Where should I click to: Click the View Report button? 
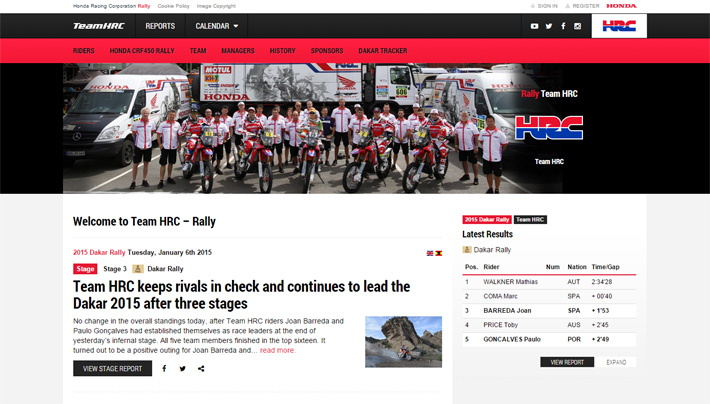click(x=567, y=362)
